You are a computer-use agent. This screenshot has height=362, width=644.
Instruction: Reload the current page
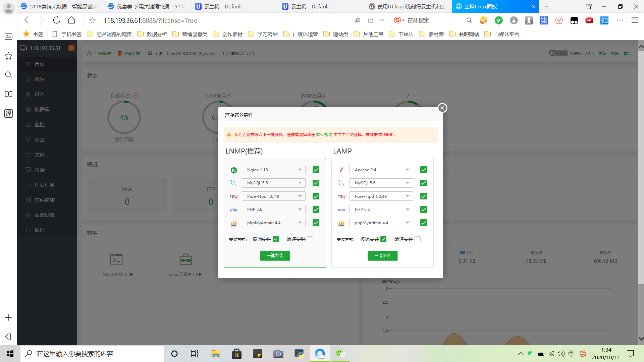57,20
